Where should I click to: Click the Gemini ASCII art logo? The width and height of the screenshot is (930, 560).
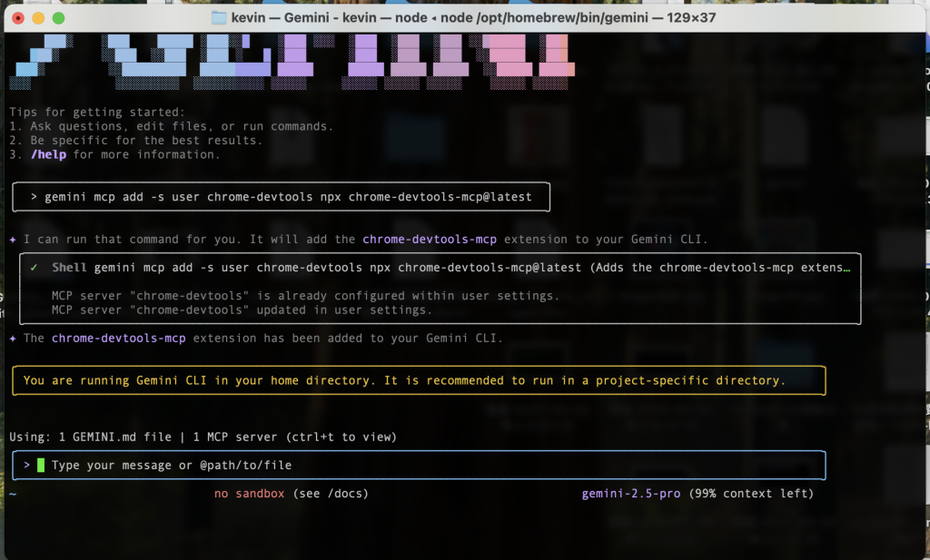coord(292,62)
